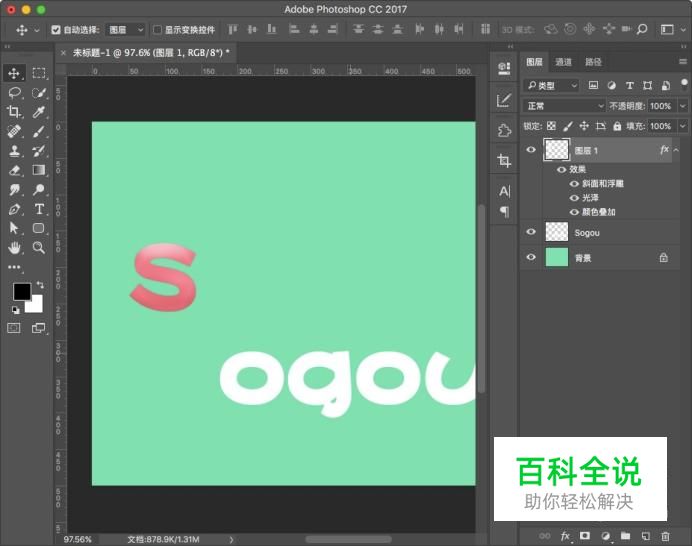Select the History Brush tool
This screenshot has height=546, width=692.
coord(39,151)
